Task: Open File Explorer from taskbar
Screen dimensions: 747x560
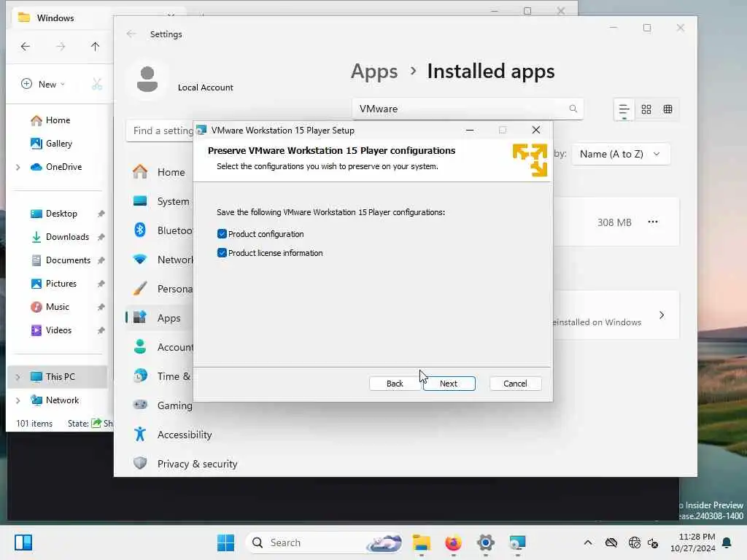Action: pos(421,542)
